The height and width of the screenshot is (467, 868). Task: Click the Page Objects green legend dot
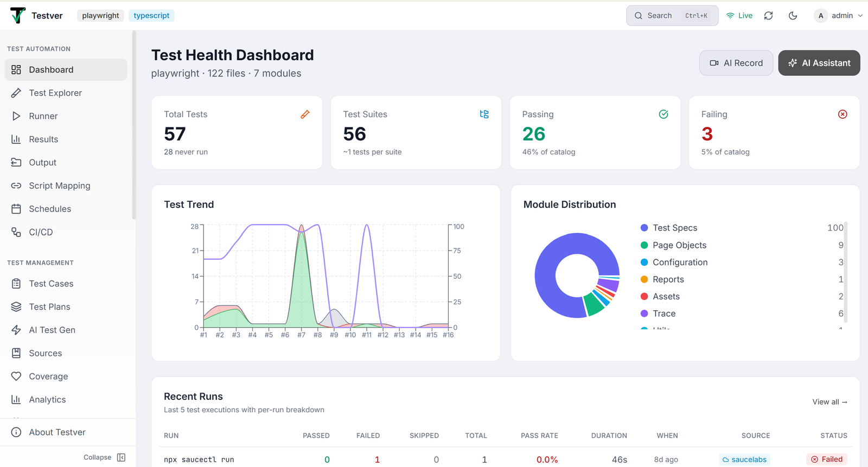pyautogui.click(x=644, y=245)
